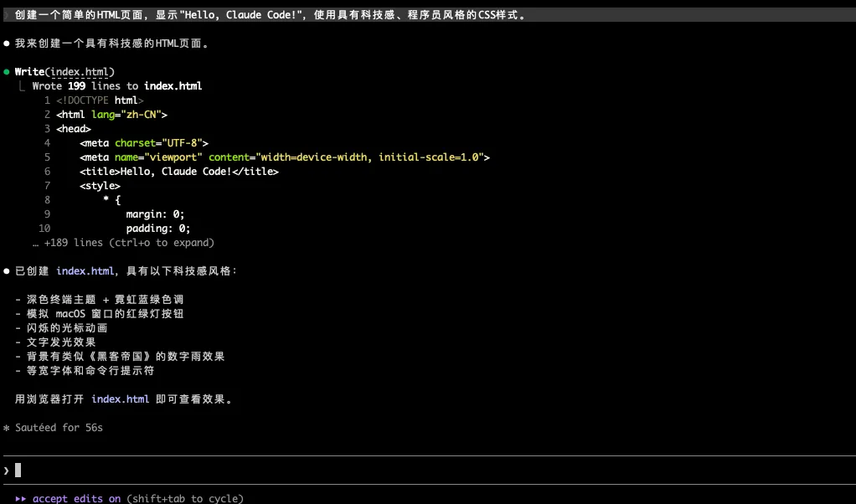Image resolution: width=856 pixels, height=504 pixels.
Task: Click the index.html link in '已创建' line
Action: point(85,271)
